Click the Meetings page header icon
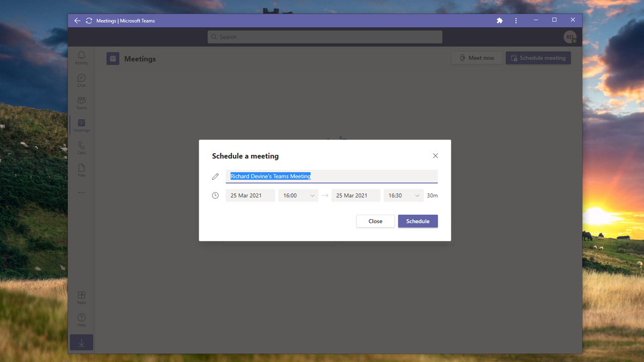Screen dimensions: 644x362 [113, 58]
